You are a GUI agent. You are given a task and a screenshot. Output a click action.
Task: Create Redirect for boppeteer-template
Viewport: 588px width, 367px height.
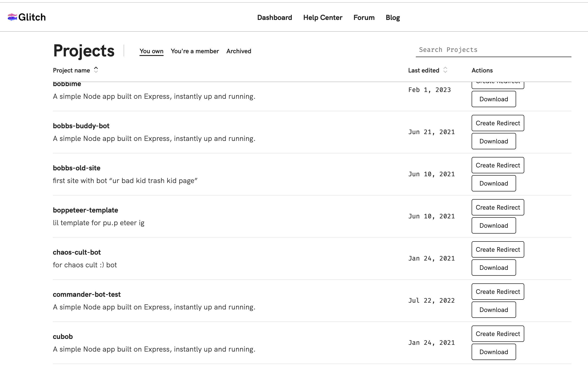coord(498,207)
